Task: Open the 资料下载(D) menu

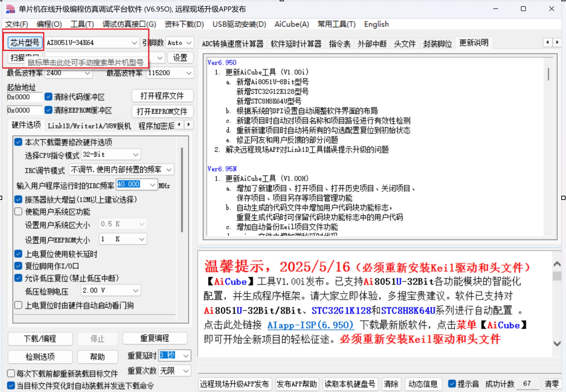Action: coord(184,24)
